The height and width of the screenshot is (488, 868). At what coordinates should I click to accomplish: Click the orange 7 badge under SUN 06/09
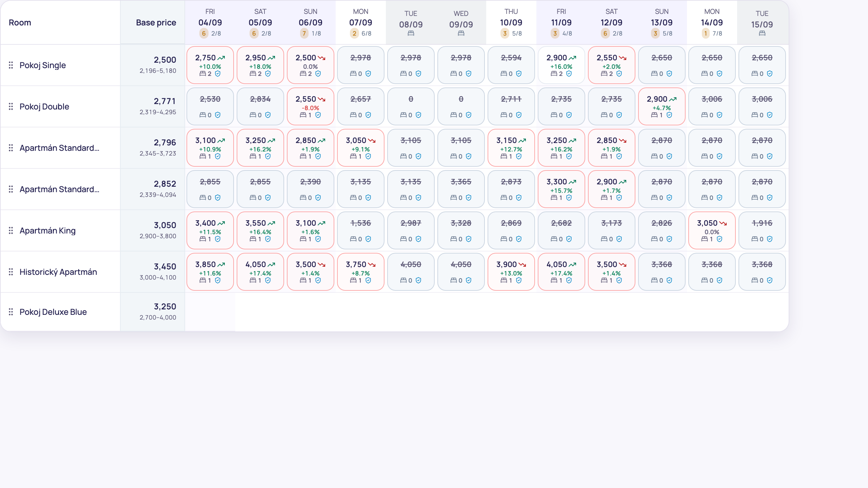click(x=304, y=33)
